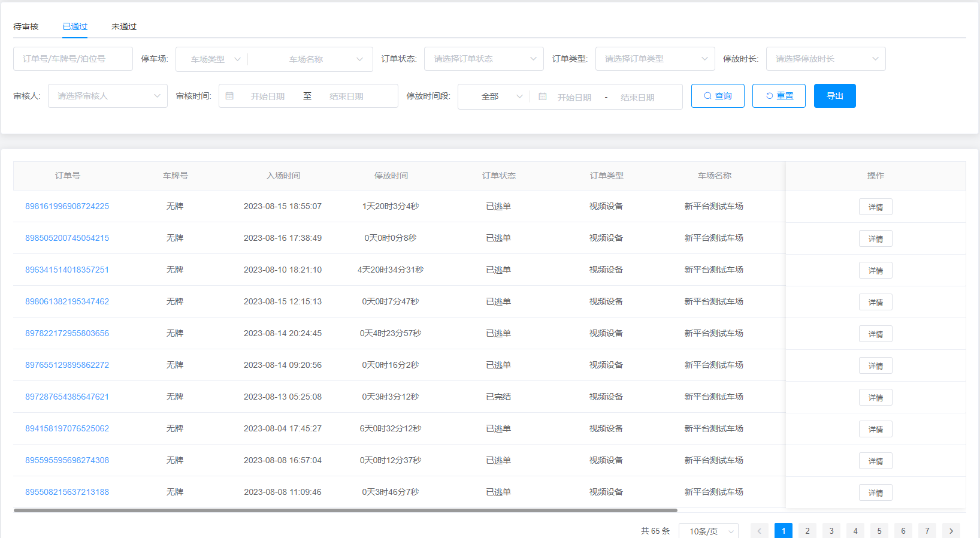Click the blue 导出 export button
Image resolution: width=980 pixels, height=538 pixels.
[x=834, y=96]
